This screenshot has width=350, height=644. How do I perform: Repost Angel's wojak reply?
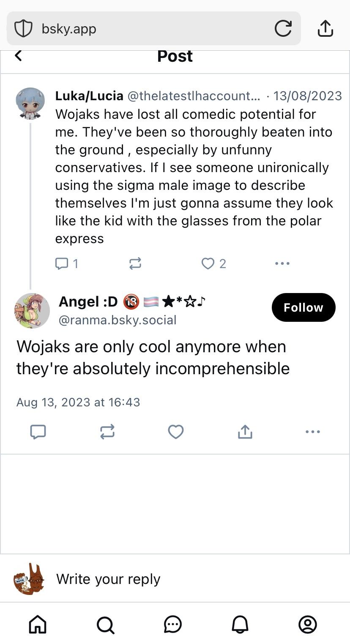pos(107,432)
